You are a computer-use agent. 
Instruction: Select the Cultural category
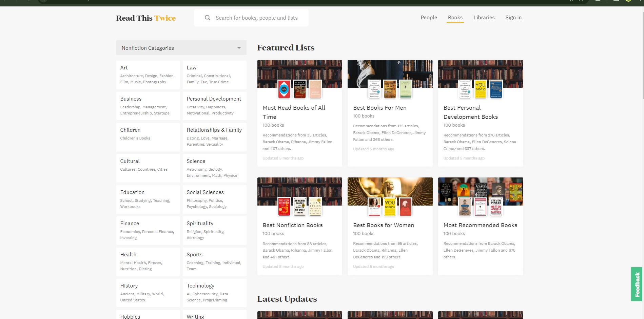(148, 168)
